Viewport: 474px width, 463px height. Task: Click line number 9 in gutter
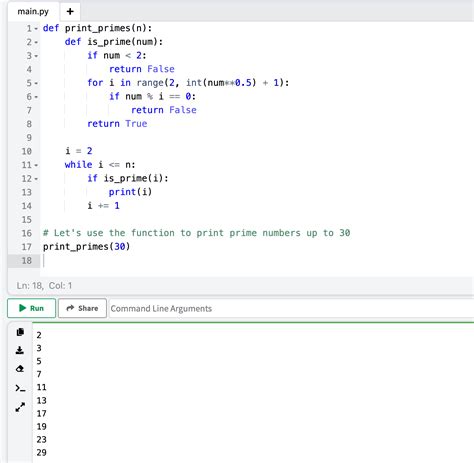pos(29,138)
